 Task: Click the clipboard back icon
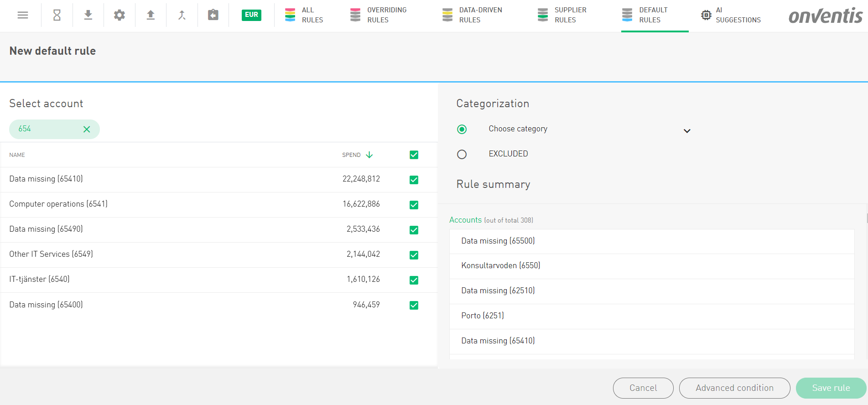click(x=213, y=15)
